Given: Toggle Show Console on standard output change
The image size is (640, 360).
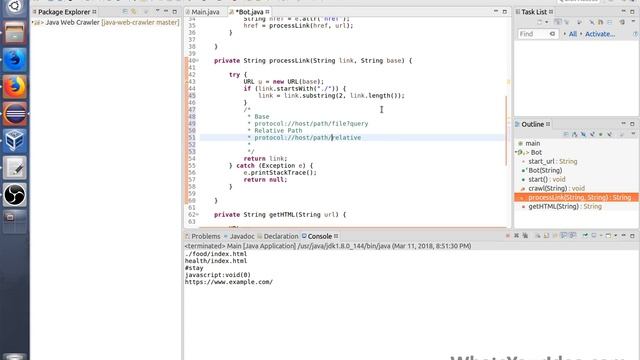Looking at the screenshot, I should click(x=564, y=236).
